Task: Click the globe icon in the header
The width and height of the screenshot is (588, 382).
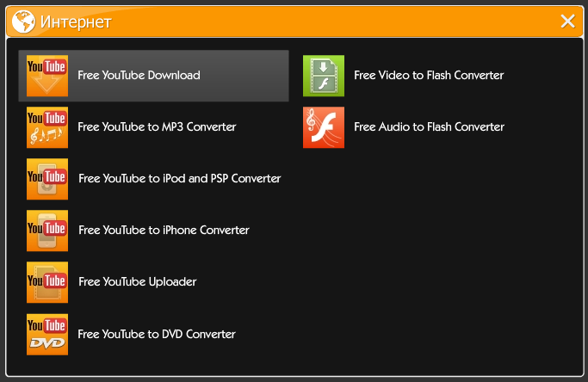Action: 23,22
